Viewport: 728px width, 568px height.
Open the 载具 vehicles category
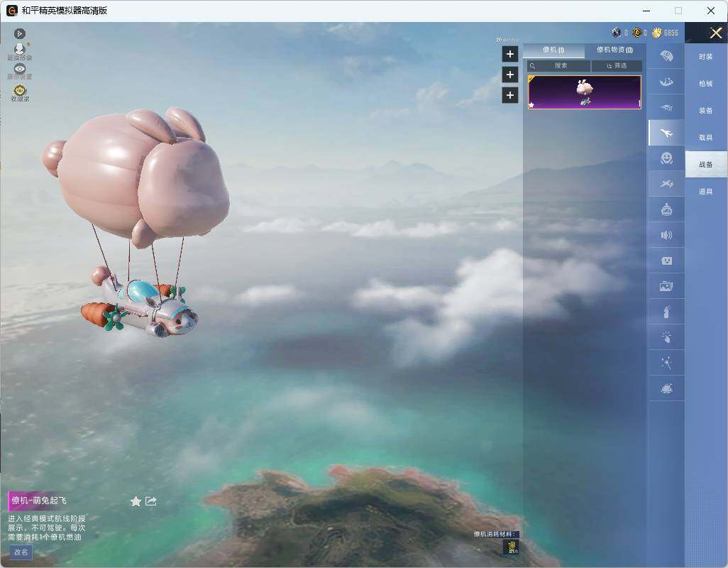(x=706, y=138)
